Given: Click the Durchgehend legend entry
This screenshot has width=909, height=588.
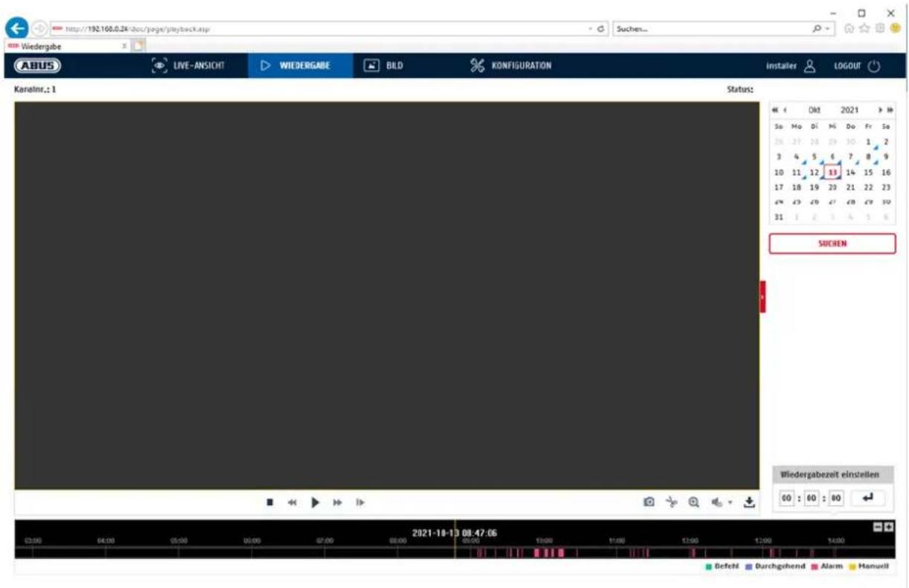Looking at the screenshot, I should (776, 566).
